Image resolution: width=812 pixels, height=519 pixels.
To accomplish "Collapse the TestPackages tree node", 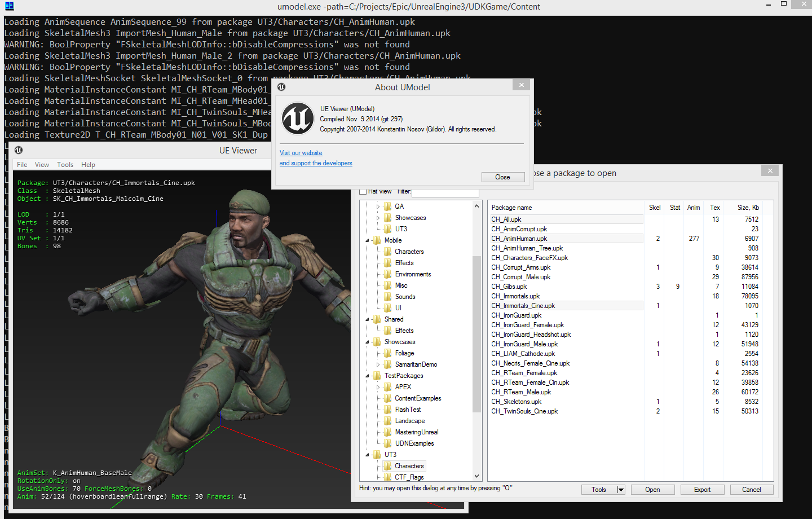I will (x=368, y=376).
